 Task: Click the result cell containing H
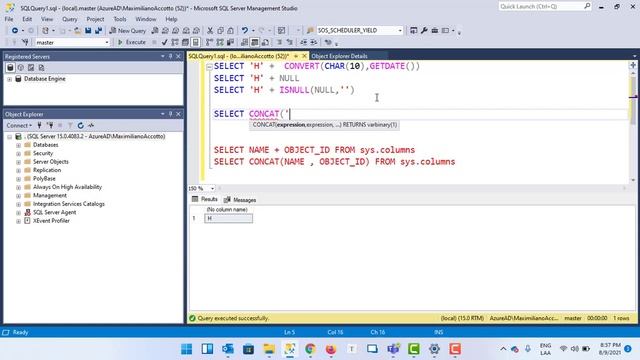coord(228,218)
